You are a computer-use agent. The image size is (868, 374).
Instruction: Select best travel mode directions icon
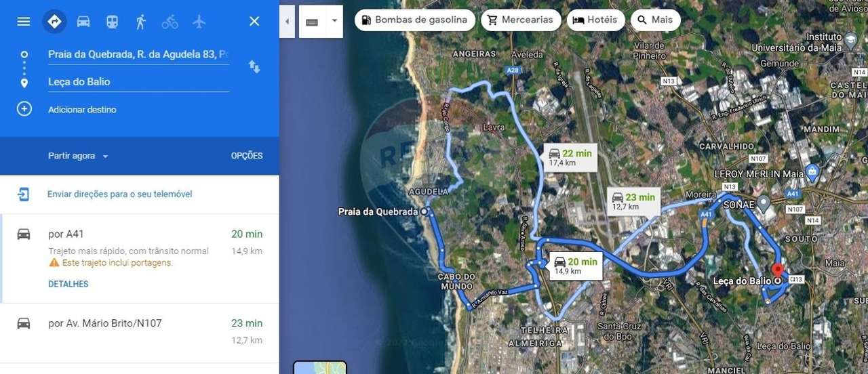click(54, 22)
